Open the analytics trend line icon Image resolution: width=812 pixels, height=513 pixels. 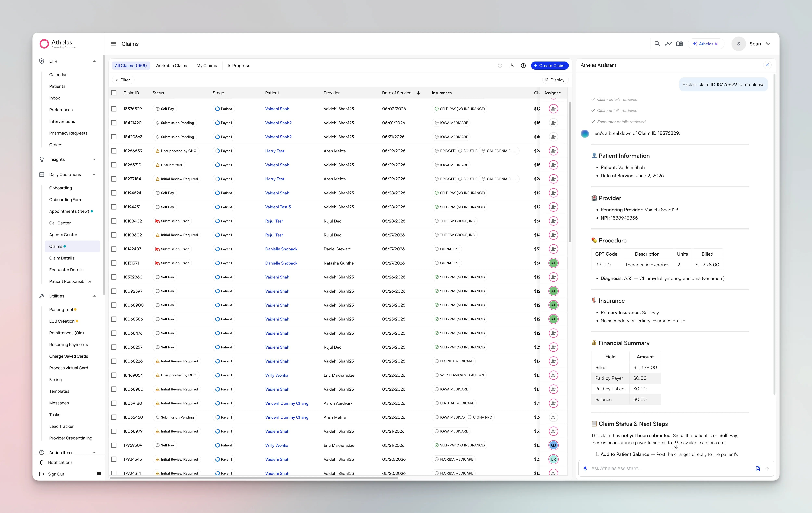668,44
